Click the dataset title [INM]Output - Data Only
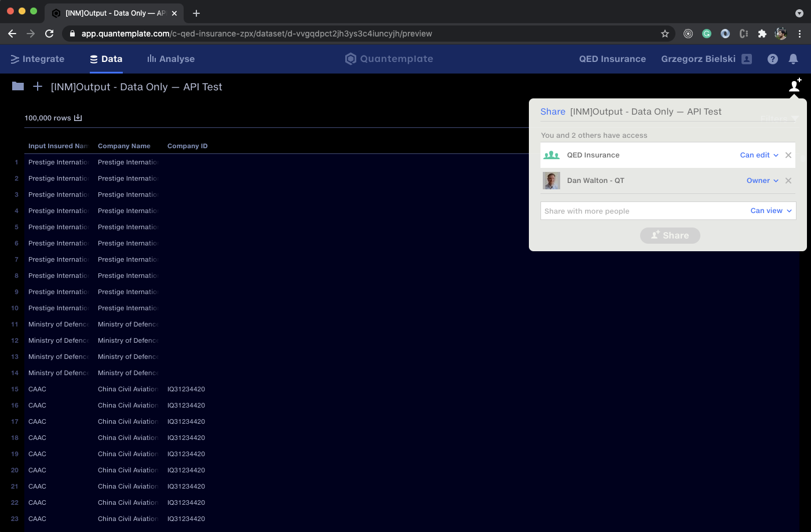 click(x=137, y=87)
